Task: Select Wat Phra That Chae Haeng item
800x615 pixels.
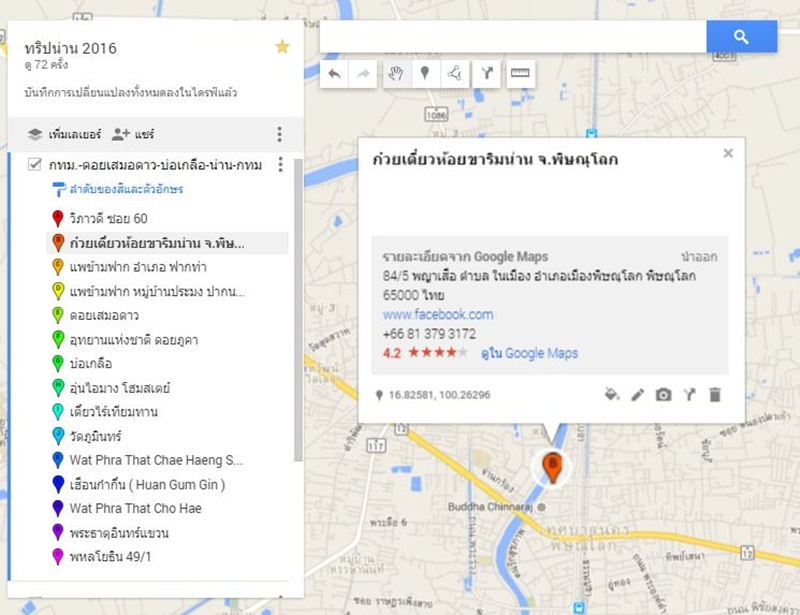Action: point(156,460)
